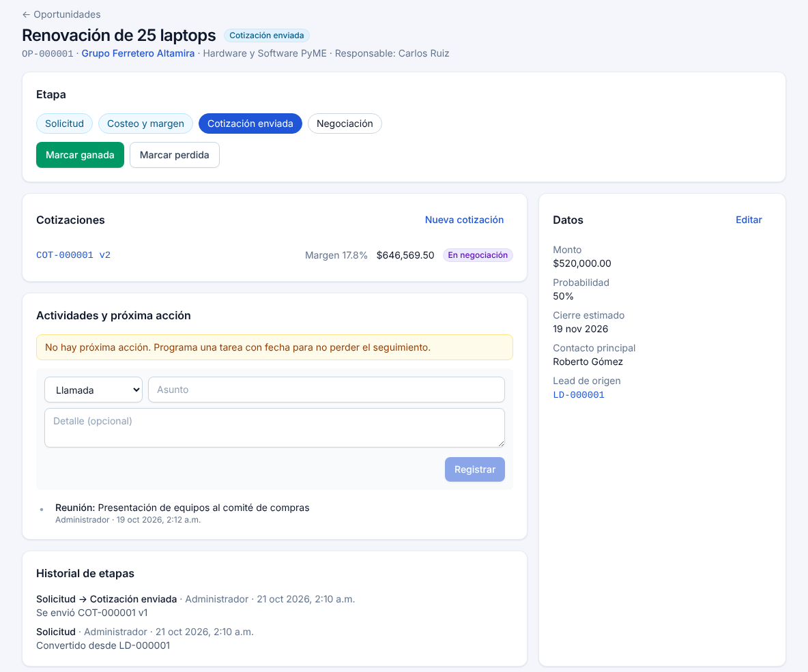Focus the Asunto input field
This screenshot has height=672, width=808.
pyautogui.click(x=326, y=390)
